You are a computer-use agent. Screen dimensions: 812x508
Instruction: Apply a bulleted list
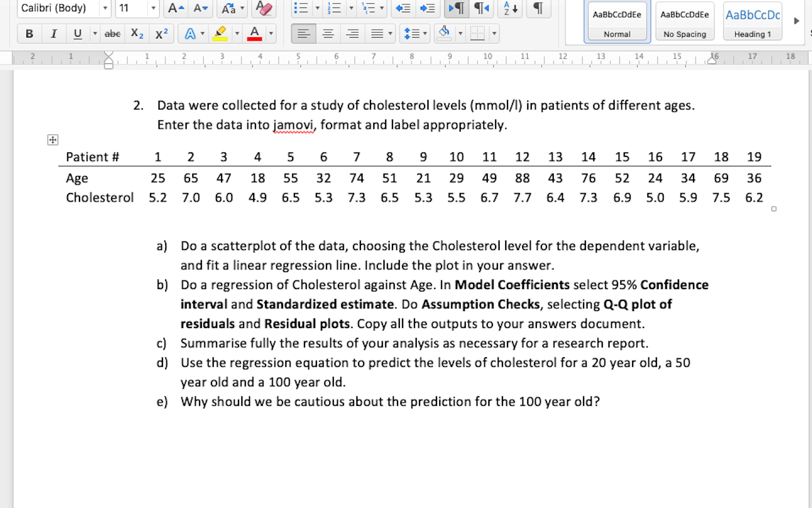[301, 8]
